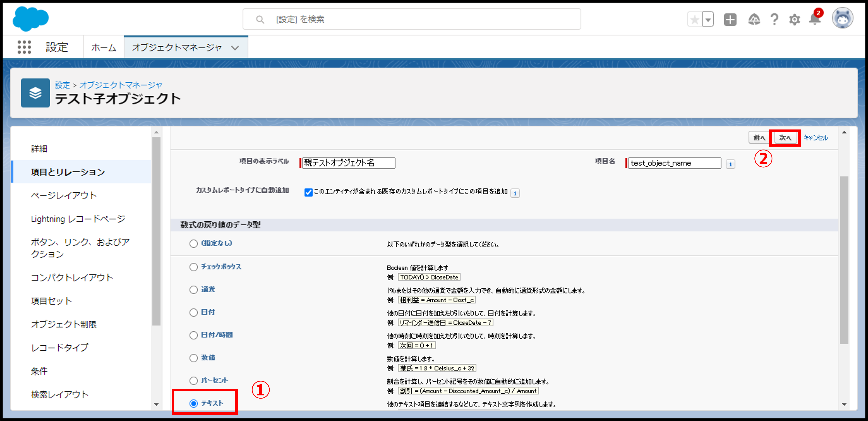Screen dimensions: 868x421
Task: Click the favorites star icon
Action: click(695, 19)
